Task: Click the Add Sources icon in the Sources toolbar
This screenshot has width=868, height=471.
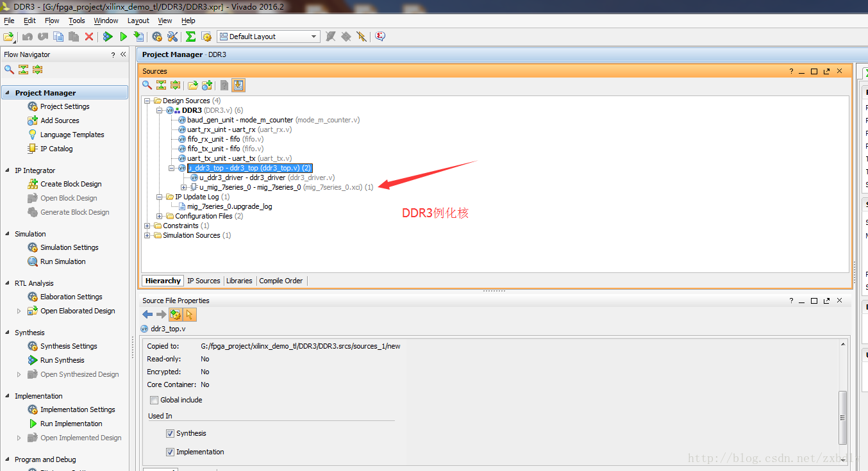Action: tap(206, 85)
